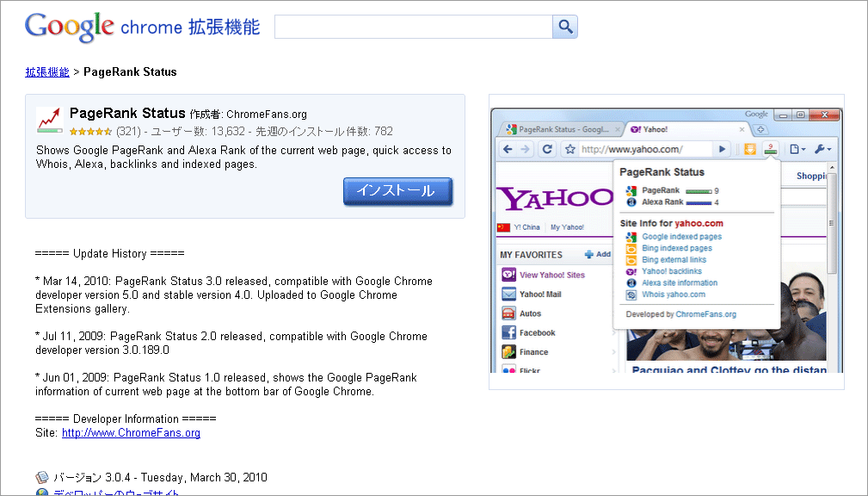Open Yahoo! Mail in favorites
This screenshot has width=868, height=496.
[x=540, y=294]
